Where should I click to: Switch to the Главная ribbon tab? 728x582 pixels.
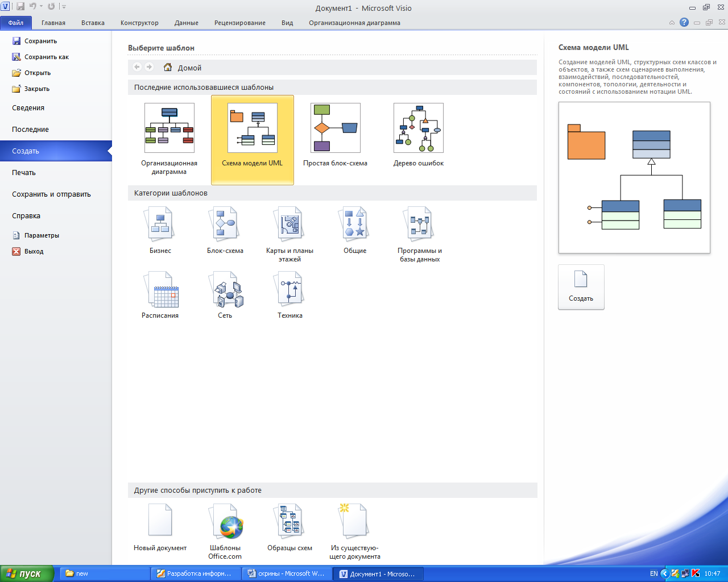coord(53,23)
